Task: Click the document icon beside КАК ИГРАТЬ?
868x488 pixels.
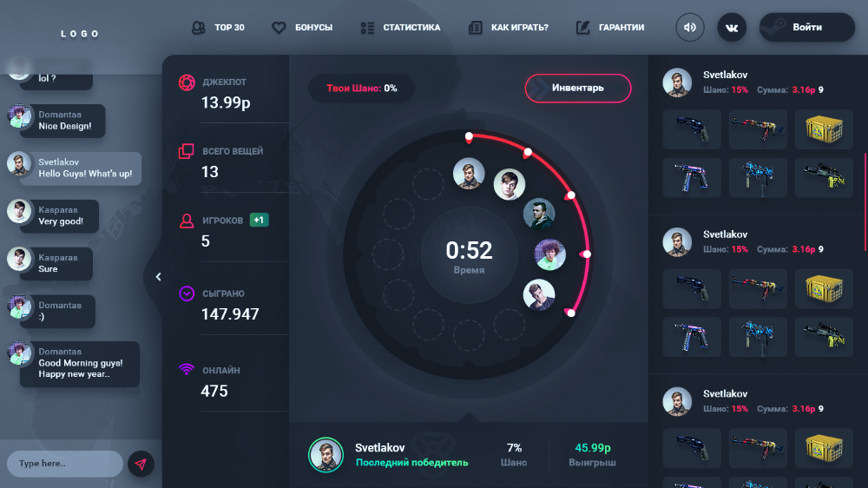Action: click(475, 27)
